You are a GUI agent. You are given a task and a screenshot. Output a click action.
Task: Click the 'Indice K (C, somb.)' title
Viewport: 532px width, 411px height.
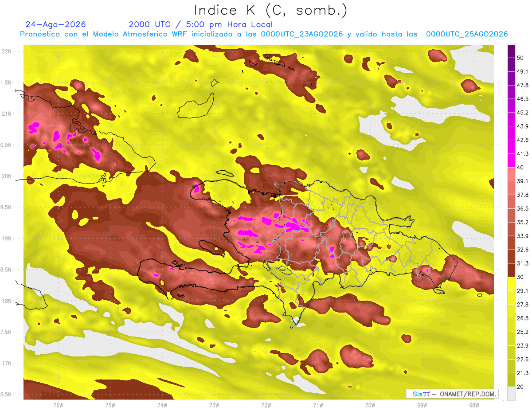(x=270, y=11)
